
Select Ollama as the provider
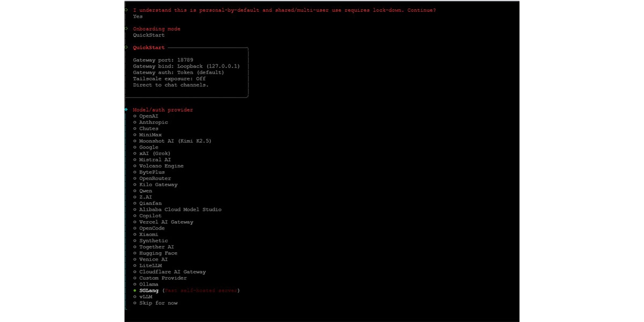point(149,284)
